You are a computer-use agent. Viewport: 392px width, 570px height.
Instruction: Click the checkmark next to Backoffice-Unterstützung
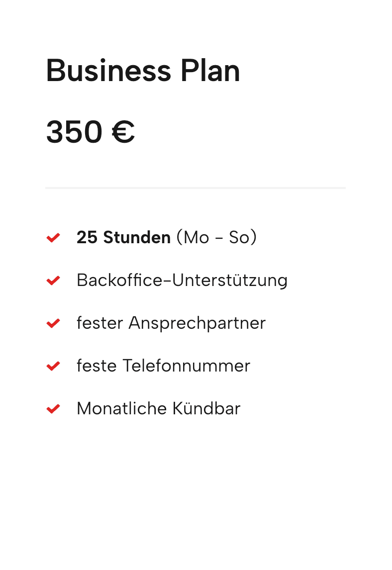[53, 281]
